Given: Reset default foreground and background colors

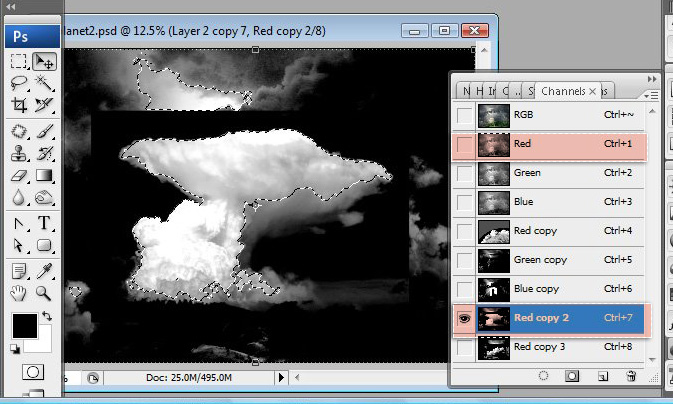Looking at the screenshot, I should click(x=15, y=349).
